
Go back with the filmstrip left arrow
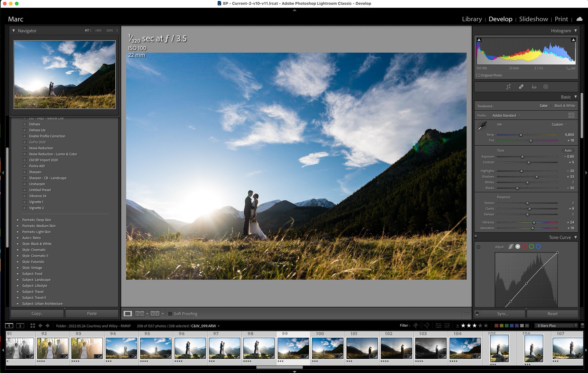pos(40,326)
